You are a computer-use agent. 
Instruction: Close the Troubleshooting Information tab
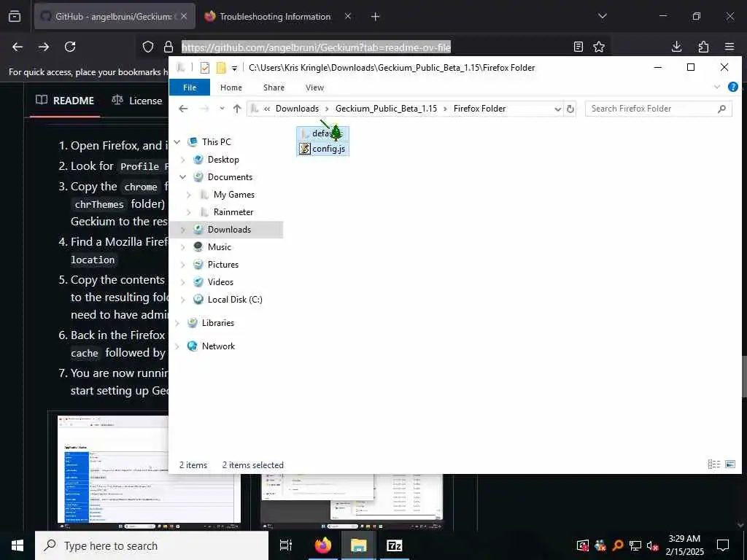348,16
